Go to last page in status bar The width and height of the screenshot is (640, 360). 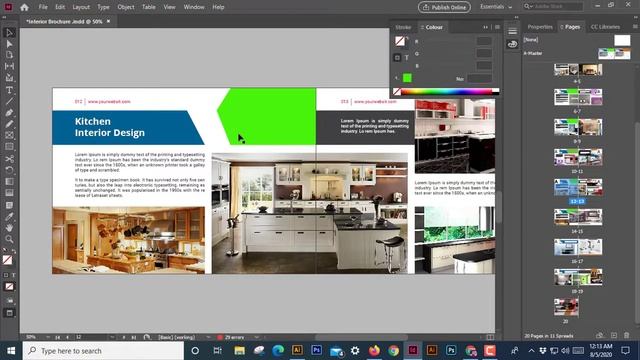point(133,337)
